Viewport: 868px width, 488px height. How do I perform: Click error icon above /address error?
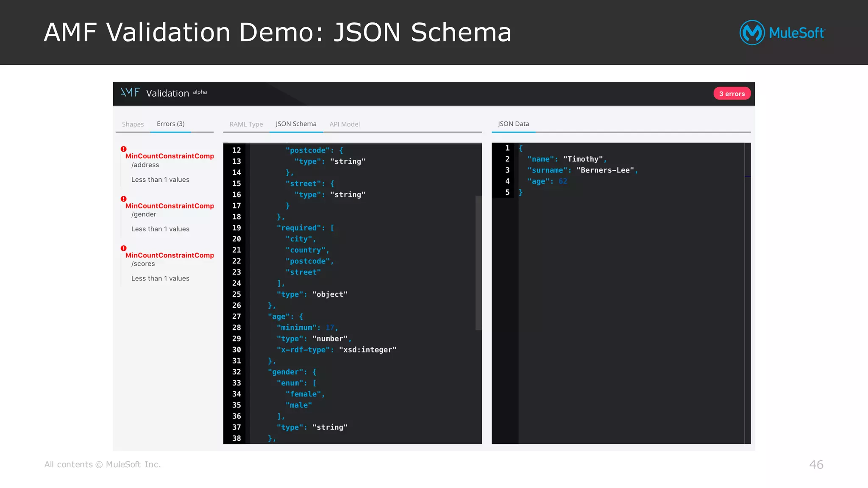point(123,149)
